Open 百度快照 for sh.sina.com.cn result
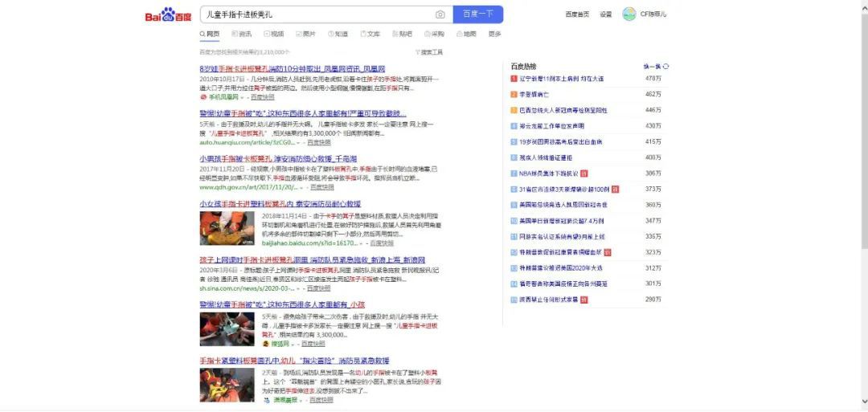This screenshot has width=868, height=412. click(319, 288)
